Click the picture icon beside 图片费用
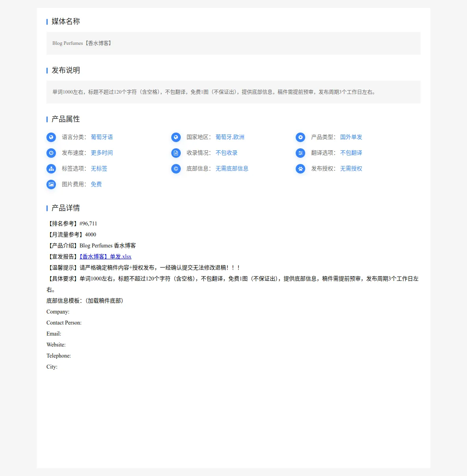Screen dimensions: 467x476 pyautogui.click(x=51, y=184)
